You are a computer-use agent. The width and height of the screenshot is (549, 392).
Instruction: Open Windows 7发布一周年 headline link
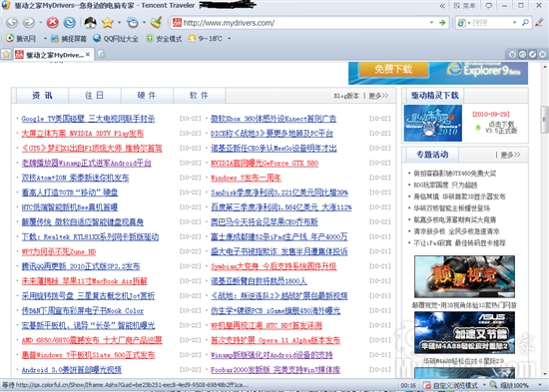coord(246,178)
